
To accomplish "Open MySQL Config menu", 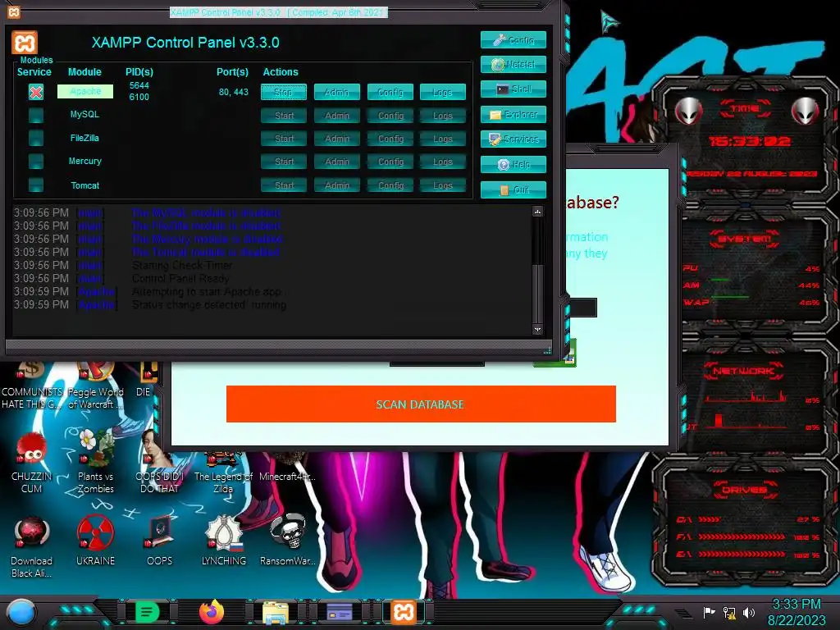I will [x=390, y=116].
